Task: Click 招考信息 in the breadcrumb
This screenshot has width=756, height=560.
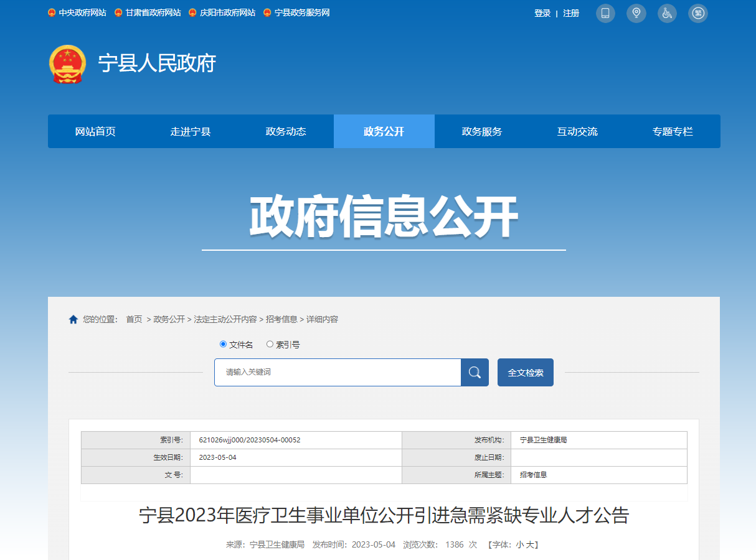Action: pyautogui.click(x=281, y=319)
